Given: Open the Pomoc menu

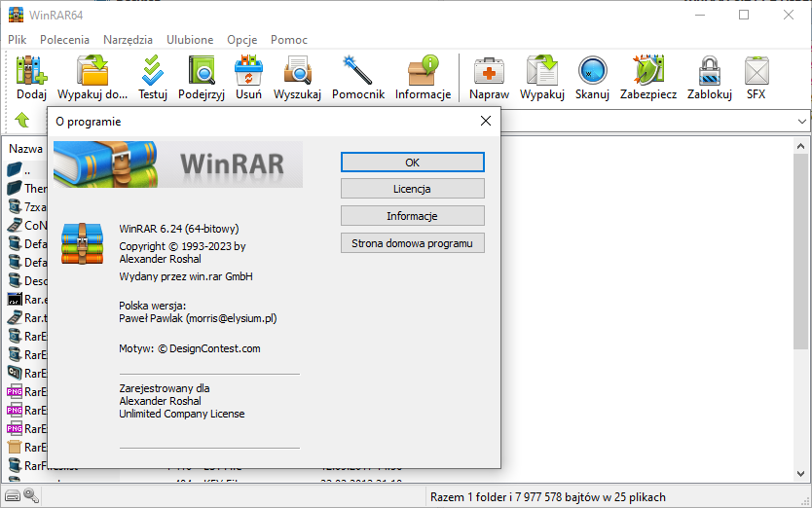Looking at the screenshot, I should [x=289, y=40].
